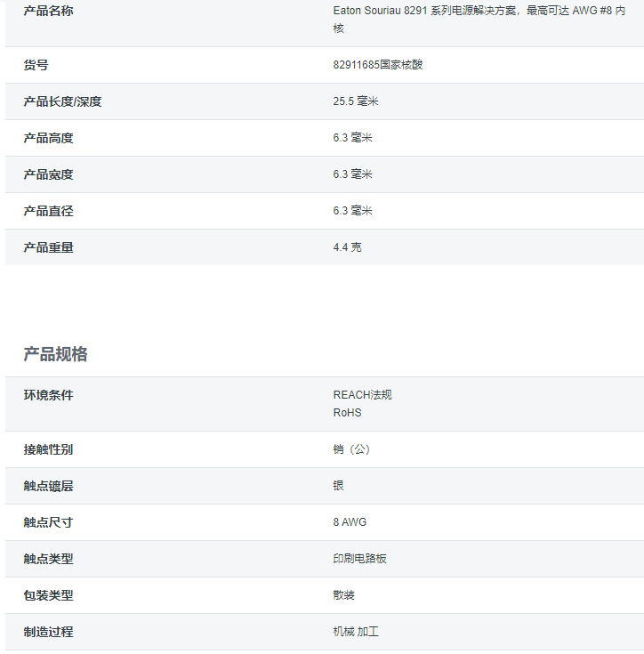Click the 6.3 毫米 value in 产品直径 row
Viewport: 644px width, 654px height.
pos(352,211)
